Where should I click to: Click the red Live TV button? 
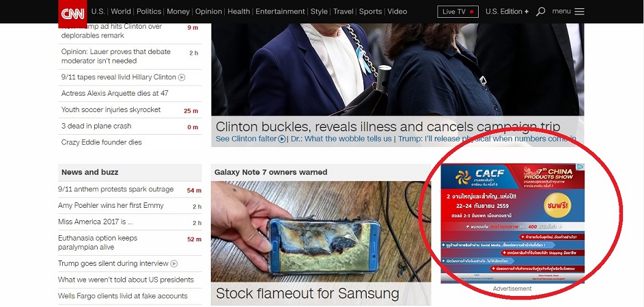pos(458,12)
